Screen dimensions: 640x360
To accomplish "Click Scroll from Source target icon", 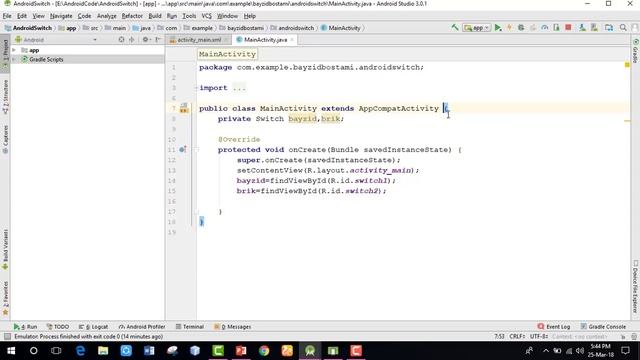I will point(121,40).
